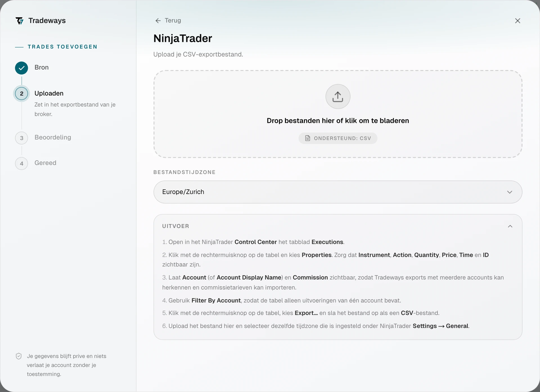The width and height of the screenshot is (540, 392).
Task: Click 'Zet in het exportbestand van je broker.' text
Action: (x=75, y=109)
